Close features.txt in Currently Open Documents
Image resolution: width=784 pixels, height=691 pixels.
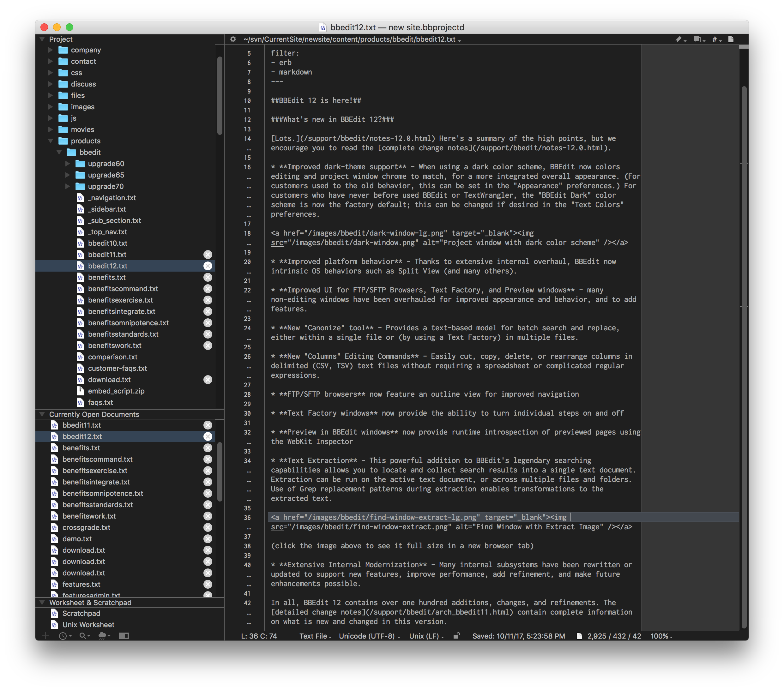208,584
